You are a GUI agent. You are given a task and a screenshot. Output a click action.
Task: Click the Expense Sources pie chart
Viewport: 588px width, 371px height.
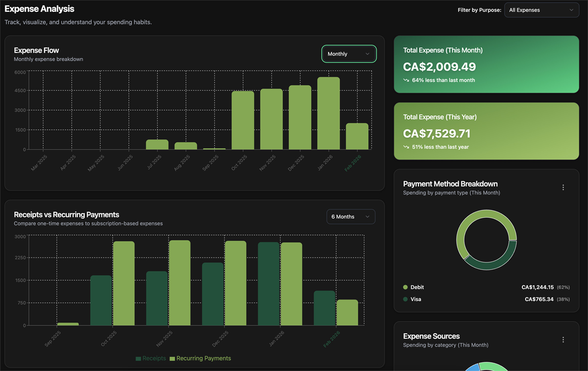[x=486, y=367]
